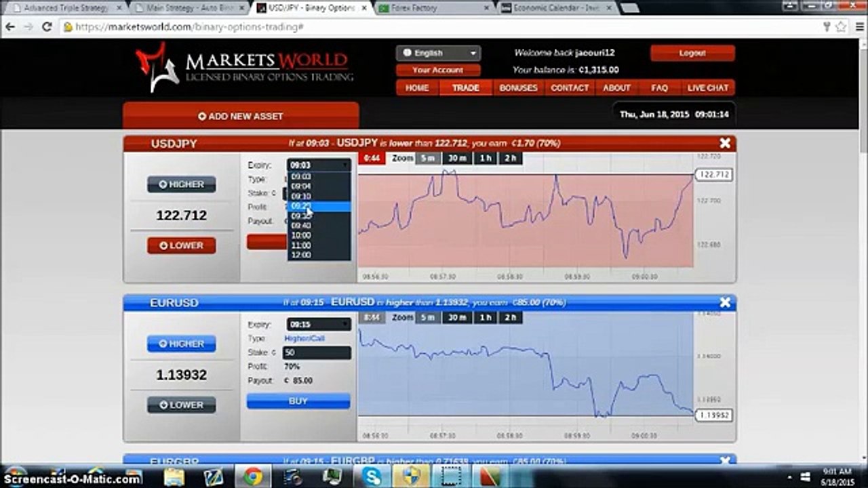
Task: Close the USDJPY asset panel
Action: pyautogui.click(x=725, y=143)
